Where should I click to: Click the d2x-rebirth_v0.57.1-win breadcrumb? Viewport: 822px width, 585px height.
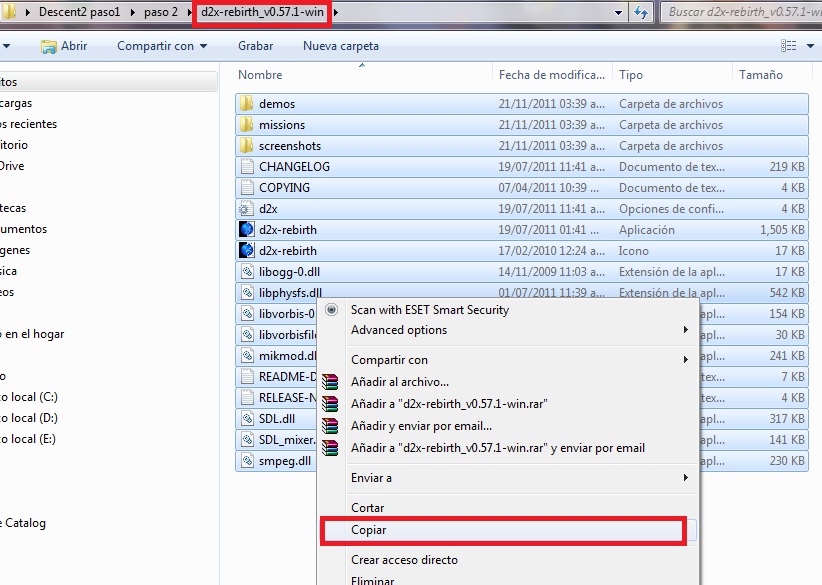[x=262, y=12]
